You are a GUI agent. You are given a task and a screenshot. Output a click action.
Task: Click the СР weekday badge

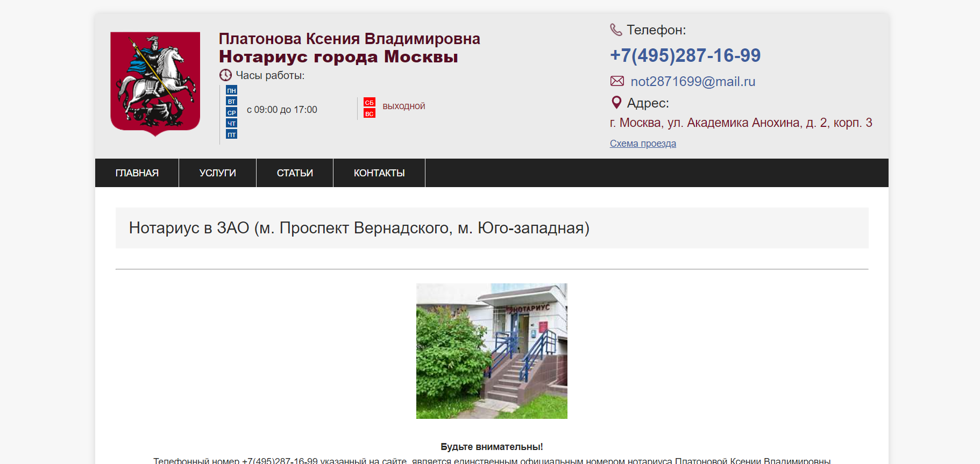231,112
